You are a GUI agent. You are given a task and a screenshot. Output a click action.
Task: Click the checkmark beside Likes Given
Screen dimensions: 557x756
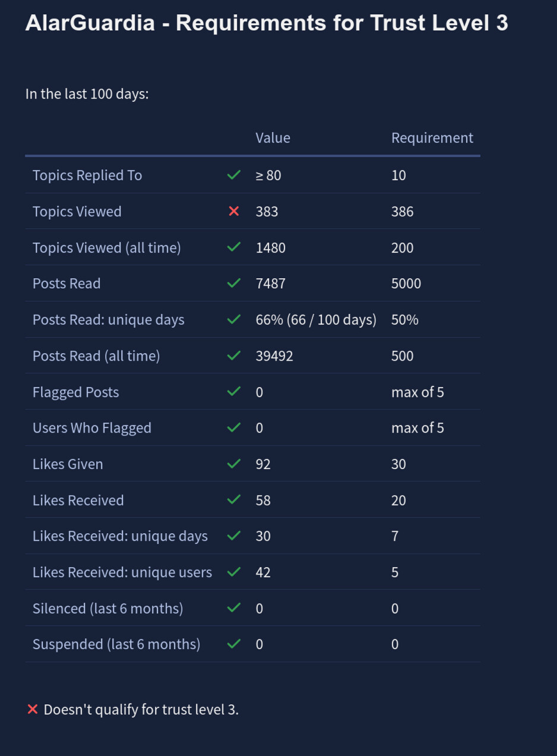pos(234,464)
